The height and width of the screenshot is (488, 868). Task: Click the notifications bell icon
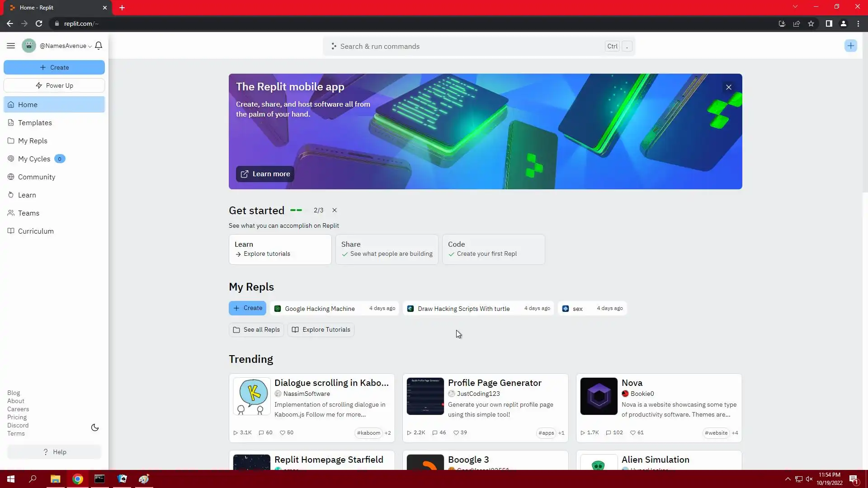click(x=99, y=46)
